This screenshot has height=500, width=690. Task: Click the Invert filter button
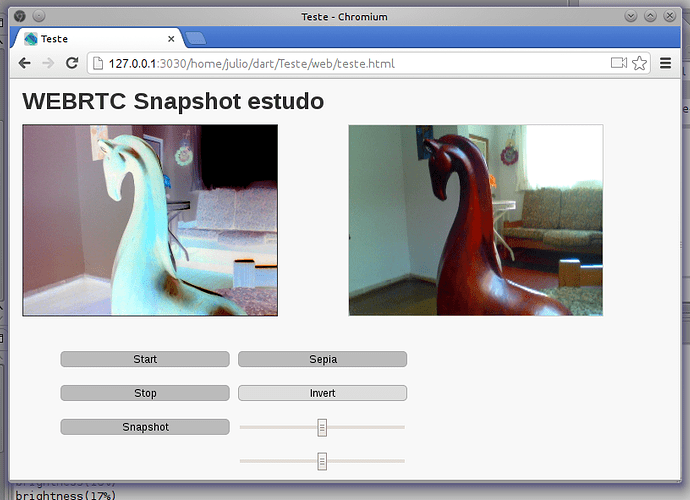coord(323,393)
